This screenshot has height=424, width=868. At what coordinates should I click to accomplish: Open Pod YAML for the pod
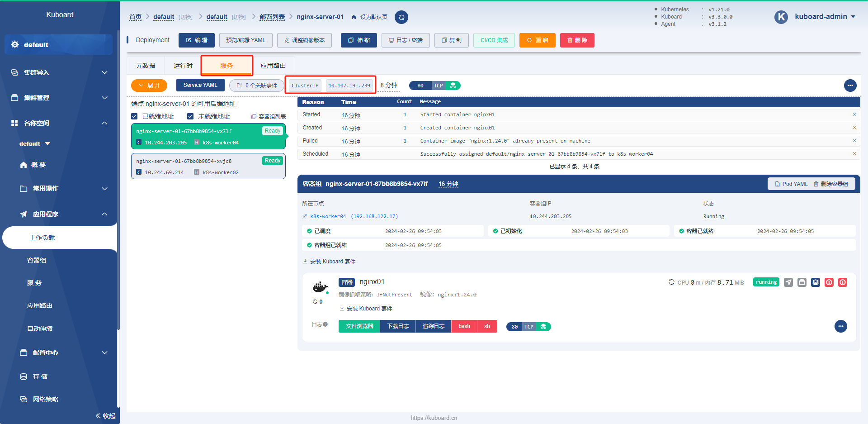pyautogui.click(x=791, y=184)
